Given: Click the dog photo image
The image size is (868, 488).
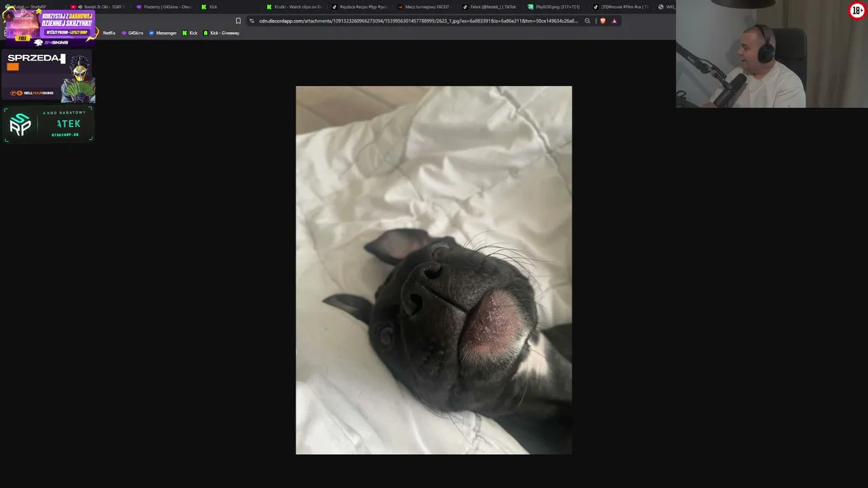Looking at the screenshot, I should point(434,270).
